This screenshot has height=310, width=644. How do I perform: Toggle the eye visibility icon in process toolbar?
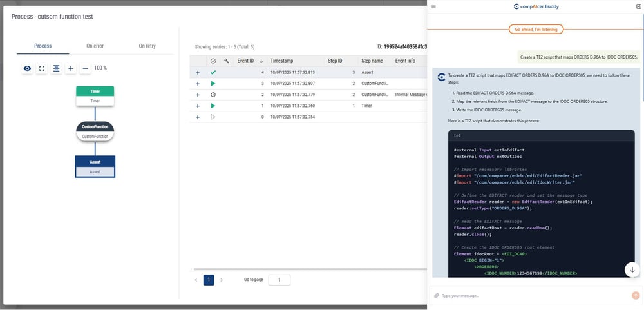27,68
